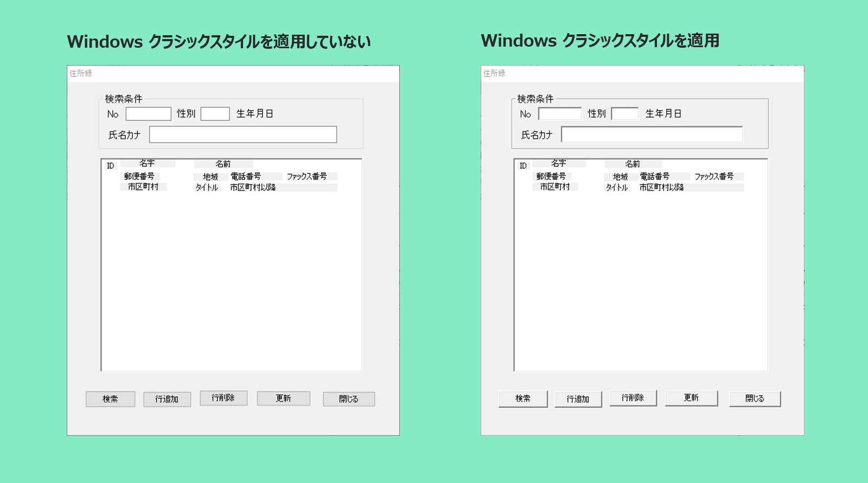Select 氏名カナ text field in classic style form
The image size is (868, 483).
[x=652, y=134]
